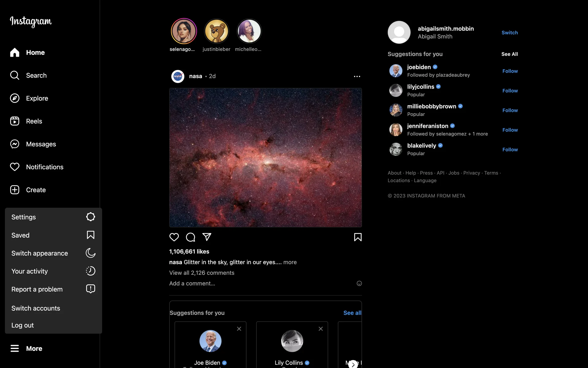
Task: Click See All beside Suggestions for you
Action: [509, 54]
